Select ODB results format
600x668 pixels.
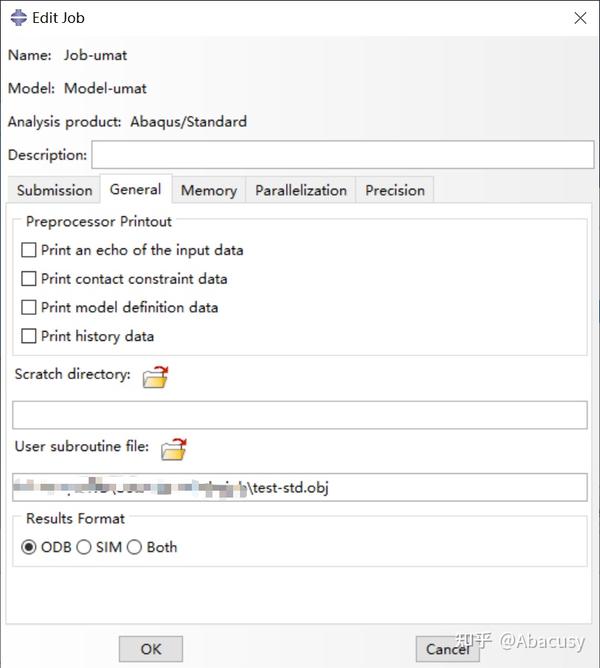click(29, 547)
